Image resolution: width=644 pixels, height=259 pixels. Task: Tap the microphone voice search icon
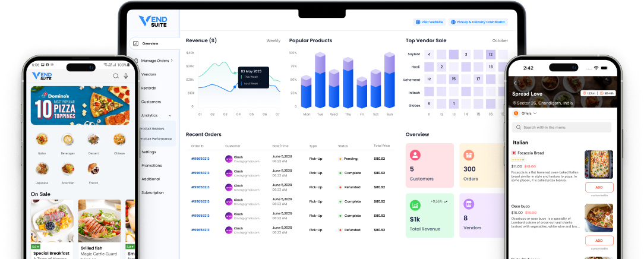(x=126, y=76)
